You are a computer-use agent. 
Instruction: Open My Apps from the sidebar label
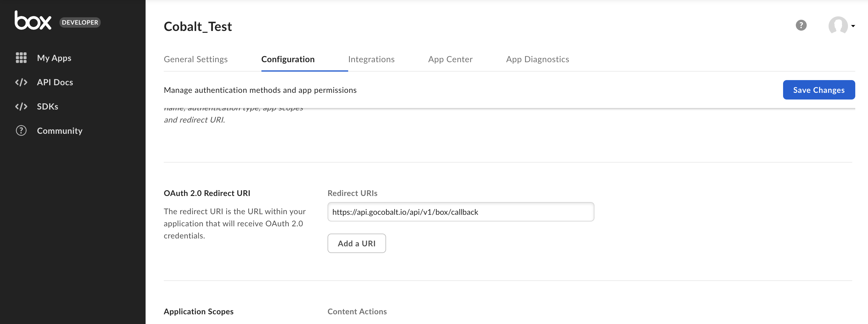point(54,58)
